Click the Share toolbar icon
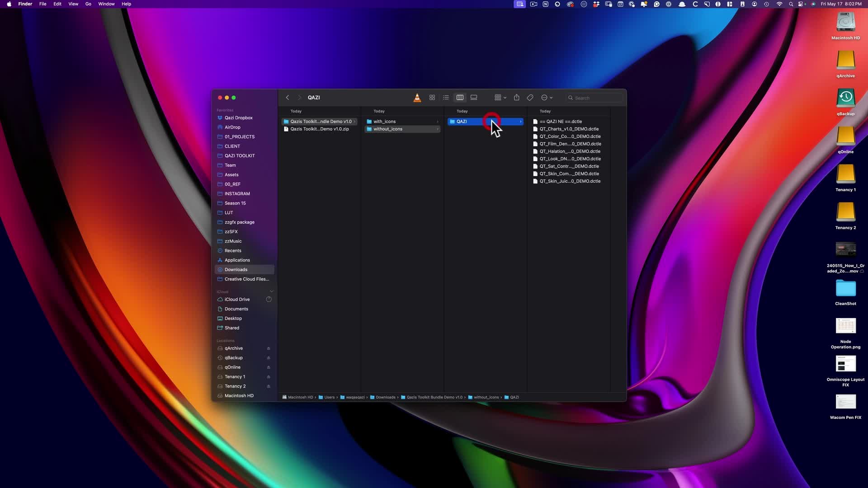The width and height of the screenshot is (868, 488). pos(516,98)
